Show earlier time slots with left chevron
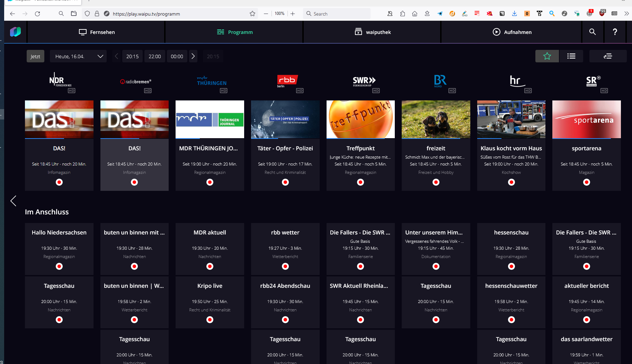This screenshot has height=364, width=632. pos(116,56)
